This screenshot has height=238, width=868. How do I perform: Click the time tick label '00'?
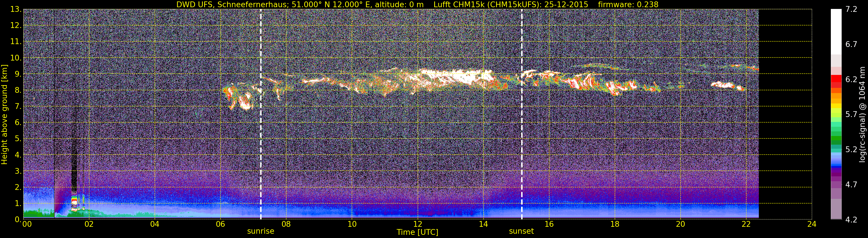(x=27, y=224)
